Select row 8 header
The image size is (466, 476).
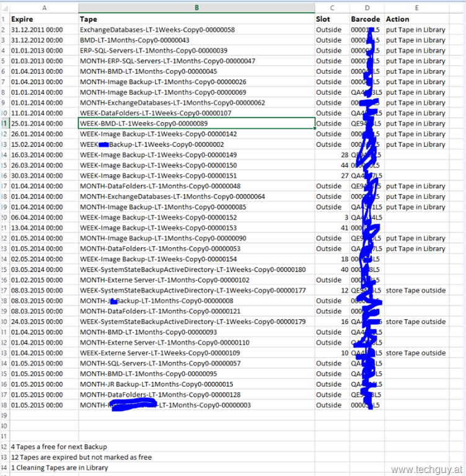pos(4,92)
